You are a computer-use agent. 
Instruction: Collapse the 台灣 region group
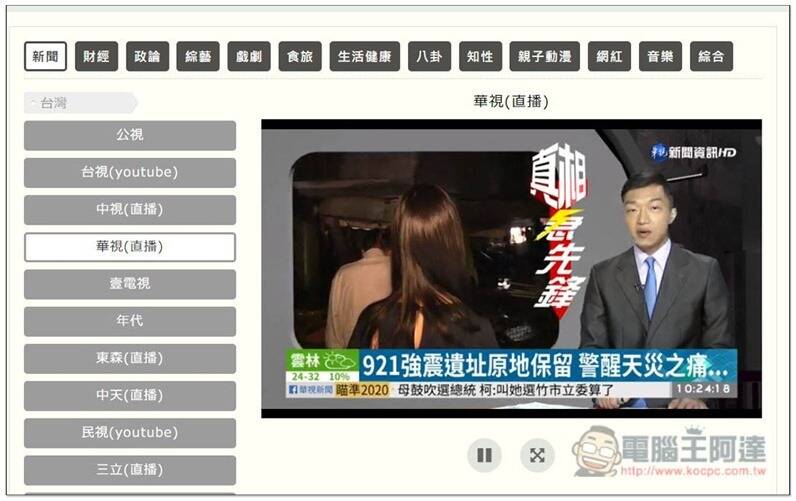(80, 103)
